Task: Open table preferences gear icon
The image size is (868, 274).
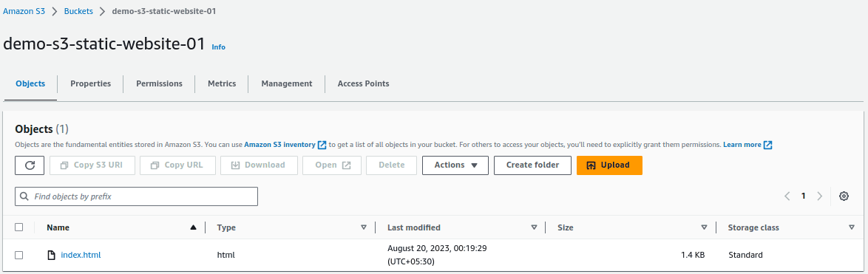Action: pyautogui.click(x=844, y=196)
